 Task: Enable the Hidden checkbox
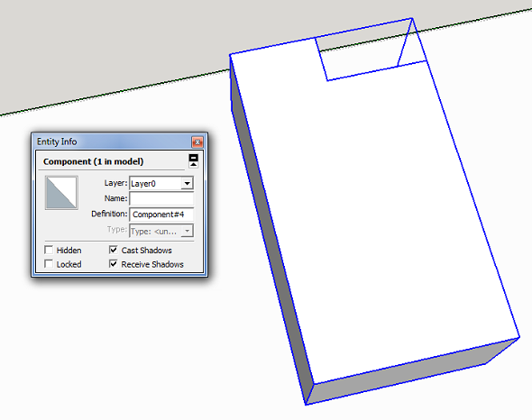(x=49, y=250)
